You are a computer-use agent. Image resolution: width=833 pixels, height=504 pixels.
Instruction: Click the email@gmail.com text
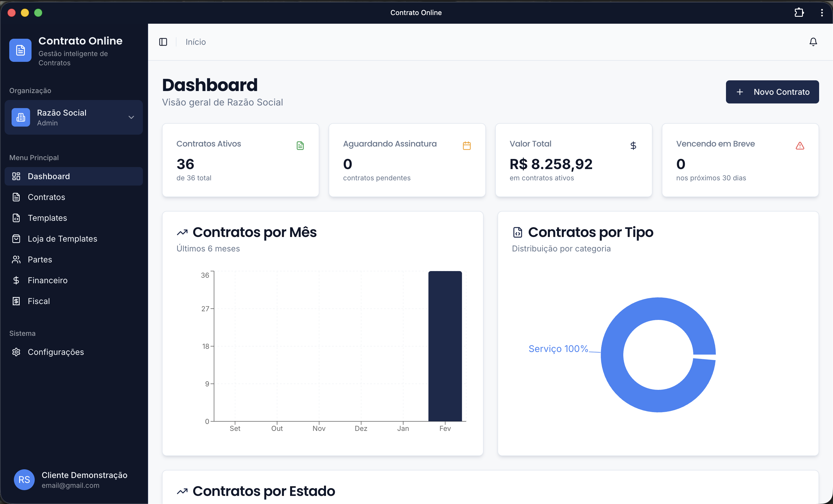[x=70, y=486]
